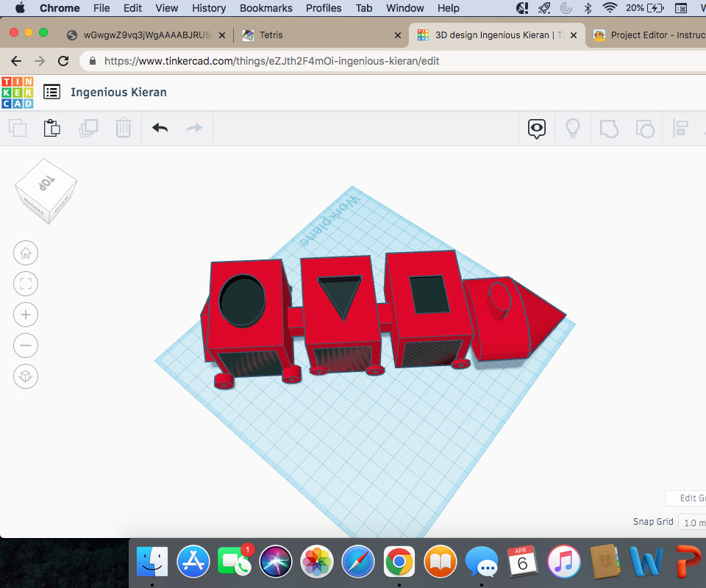Reset to Home view
706x588 pixels.
[26, 254]
